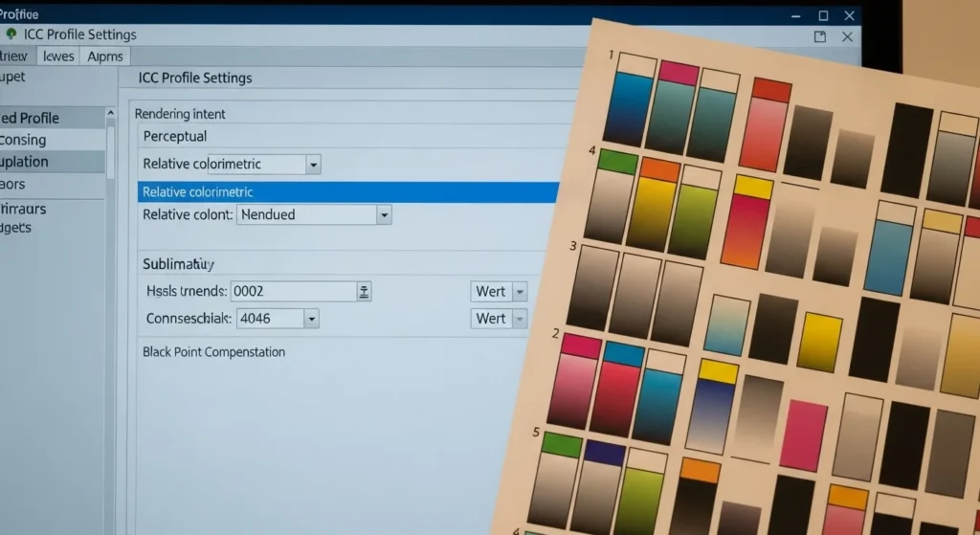Image resolution: width=980 pixels, height=535 pixels.
Task: Click the green ICC Profile Settings app icon
Action: coord(11,34)
